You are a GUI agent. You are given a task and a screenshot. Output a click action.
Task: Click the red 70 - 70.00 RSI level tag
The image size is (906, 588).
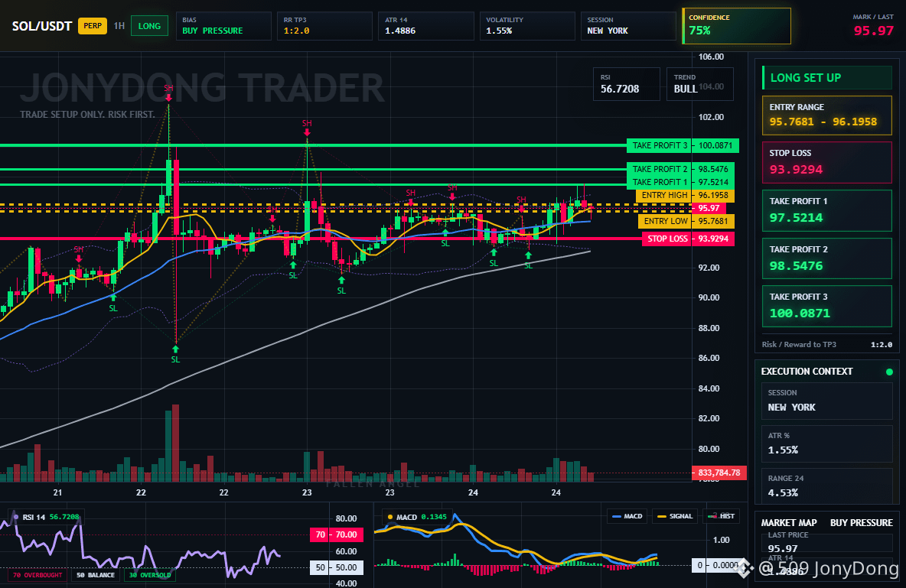[337, 535]
